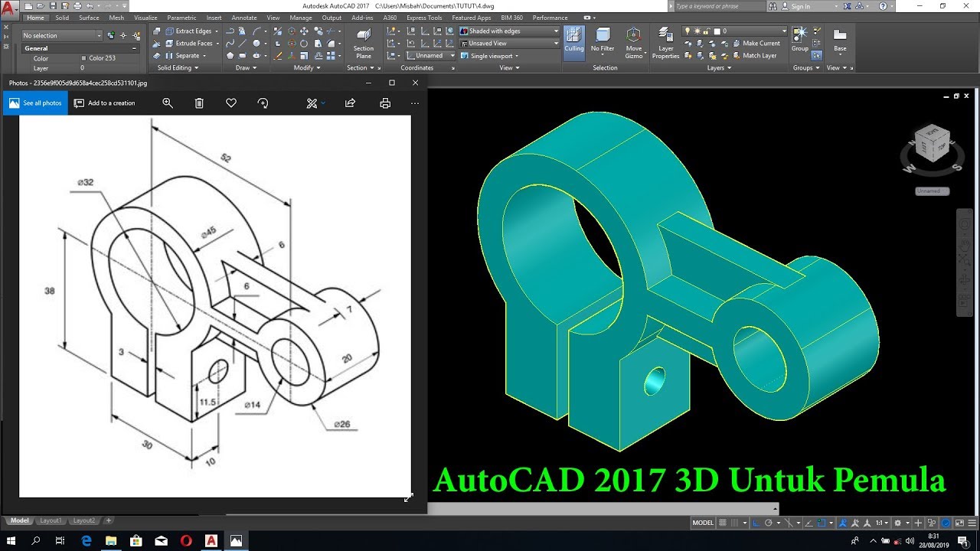Click the Color 253 property swatch

(x=83, y=58)
